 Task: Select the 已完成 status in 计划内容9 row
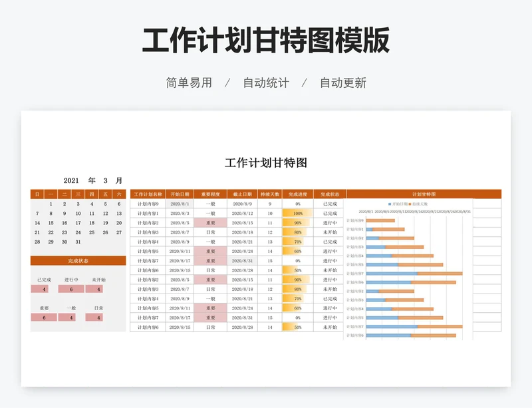(330, 204)
